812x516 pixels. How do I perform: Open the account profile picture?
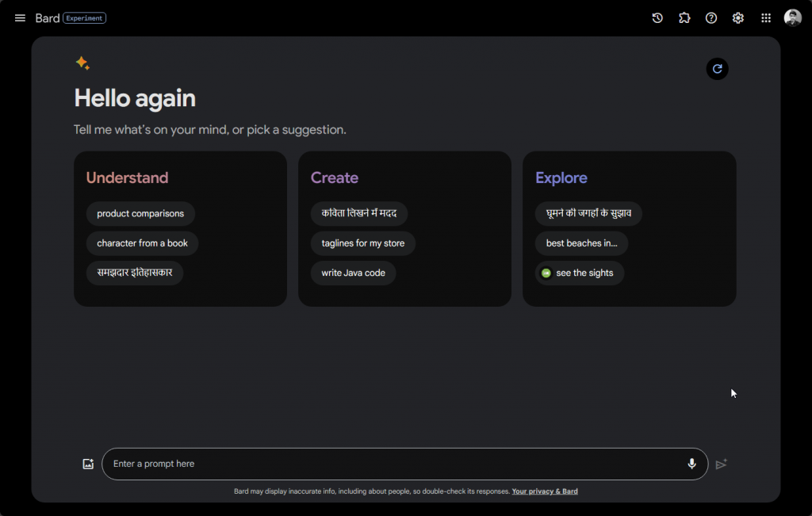792,17
